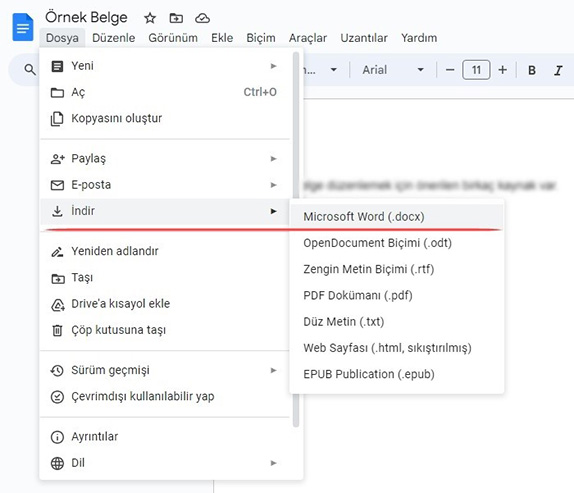Click the Yeni document icon

pos(57,66)
